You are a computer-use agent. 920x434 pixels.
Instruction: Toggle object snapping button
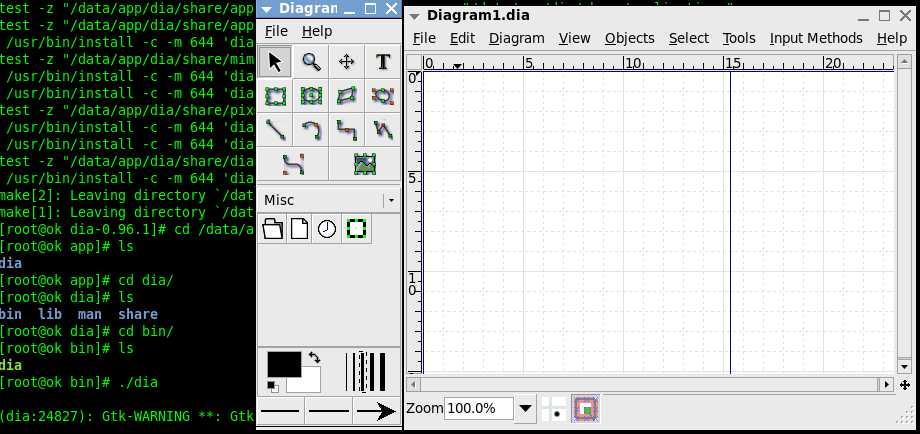pyautogui.click(x=584, y=409)
